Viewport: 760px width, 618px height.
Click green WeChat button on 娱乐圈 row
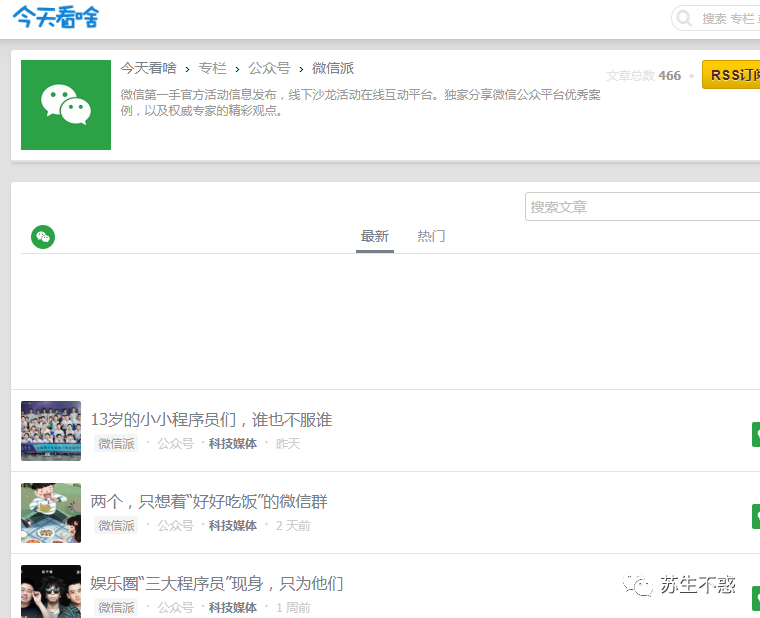click(x=756, y=598)
